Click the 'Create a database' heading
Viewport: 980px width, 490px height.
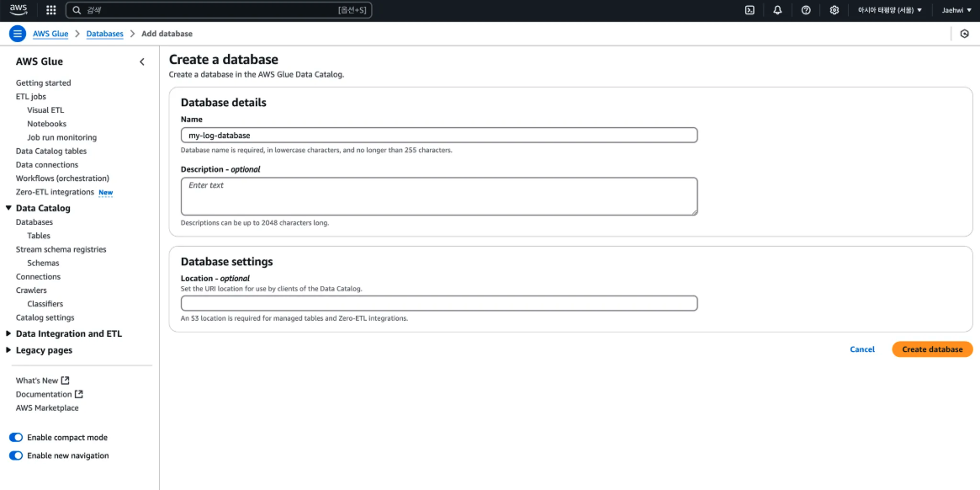coord(223,60)
